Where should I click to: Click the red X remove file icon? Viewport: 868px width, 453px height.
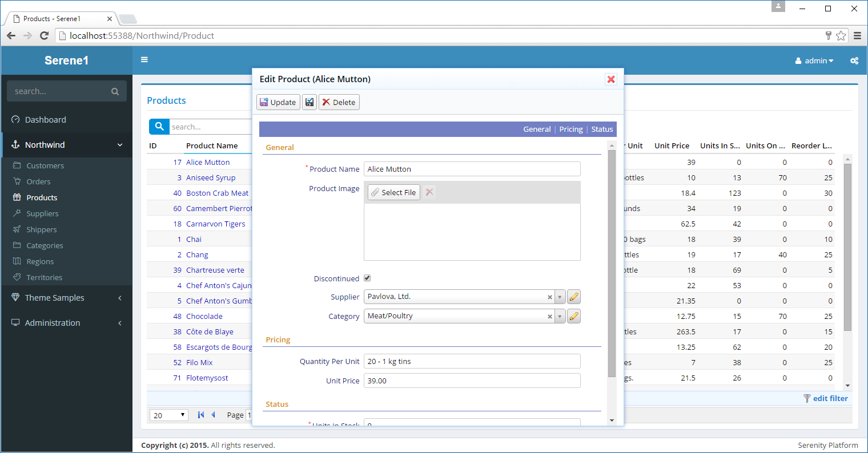pyautogui.click(x=429, y=192)
